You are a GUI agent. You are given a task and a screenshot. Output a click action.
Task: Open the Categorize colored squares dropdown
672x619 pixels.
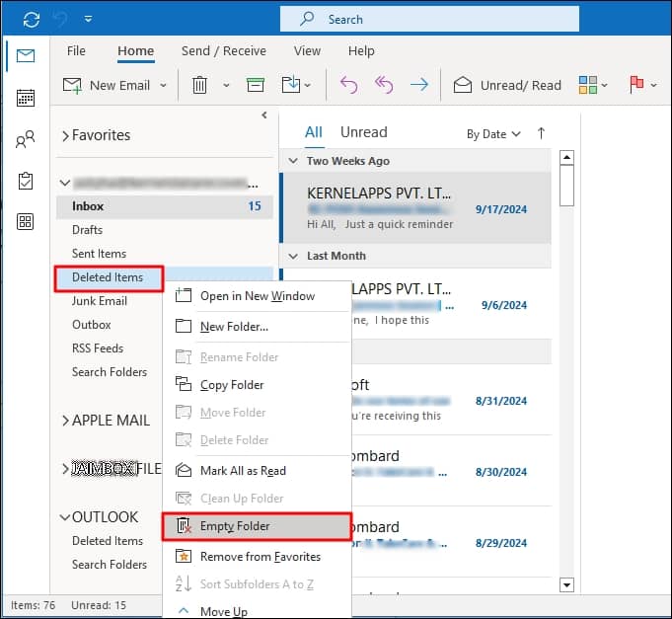(x=593, y=85)
